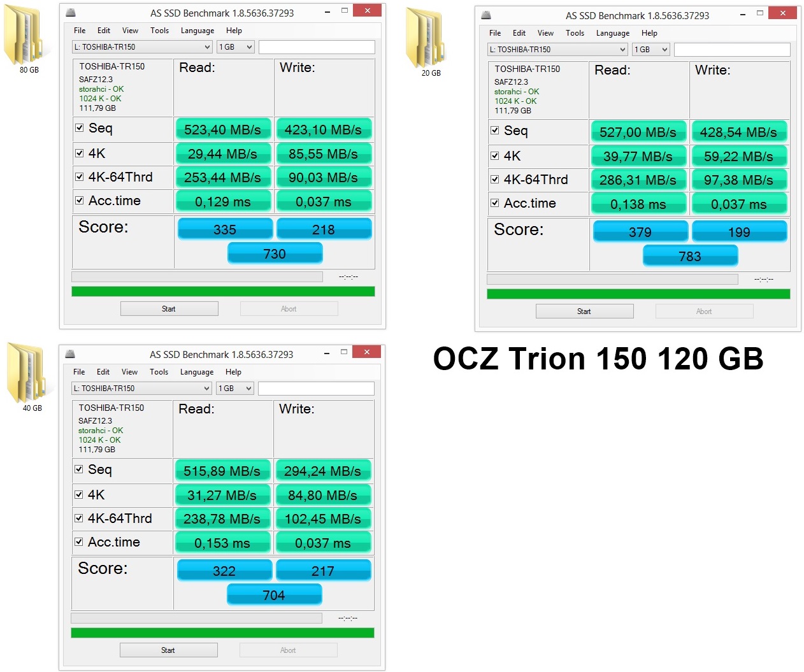Click the 523,40 MB/s Seq read result
The image size is (804, 672).
click(x=223, y=130)
